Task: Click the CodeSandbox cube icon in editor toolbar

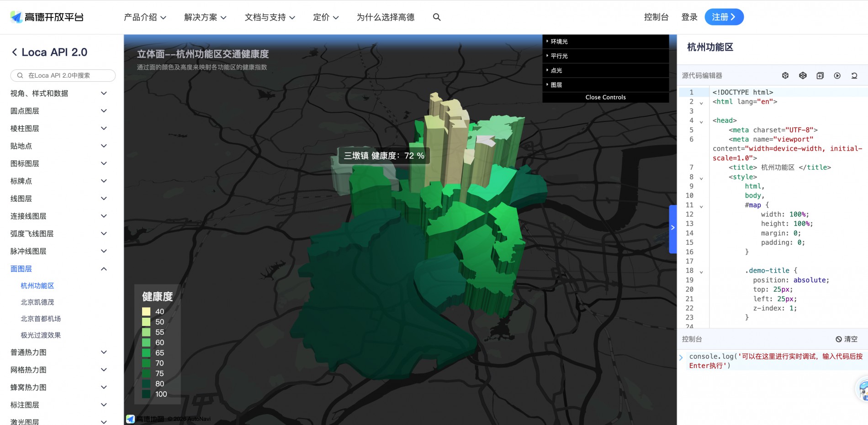Action: point(785,76)
